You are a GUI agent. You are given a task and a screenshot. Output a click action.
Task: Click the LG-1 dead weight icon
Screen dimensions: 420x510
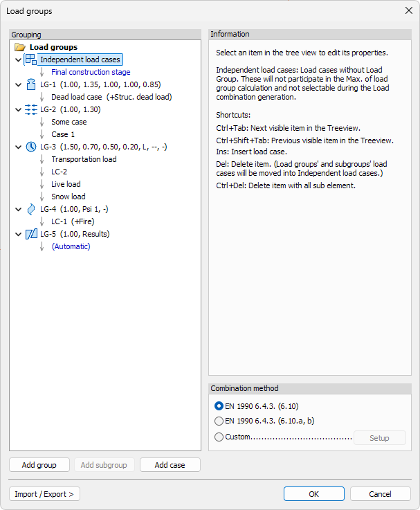click(x=30, y=84)
